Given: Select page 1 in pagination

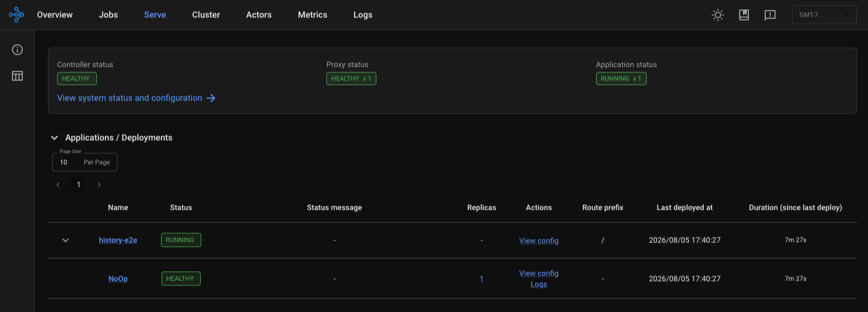Looking at the screenshot, I should pos(79,185).
